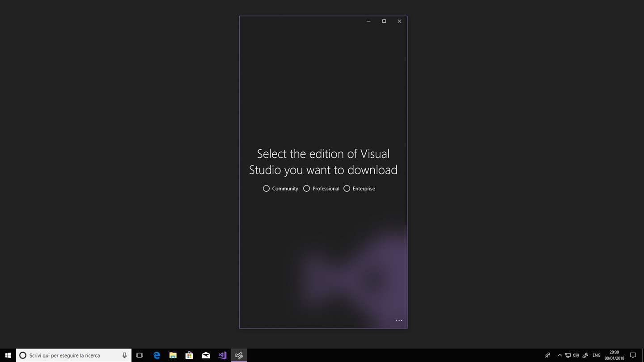
Task: Open File Explorer from the taskbar
Action: click(x=173, y=355)
